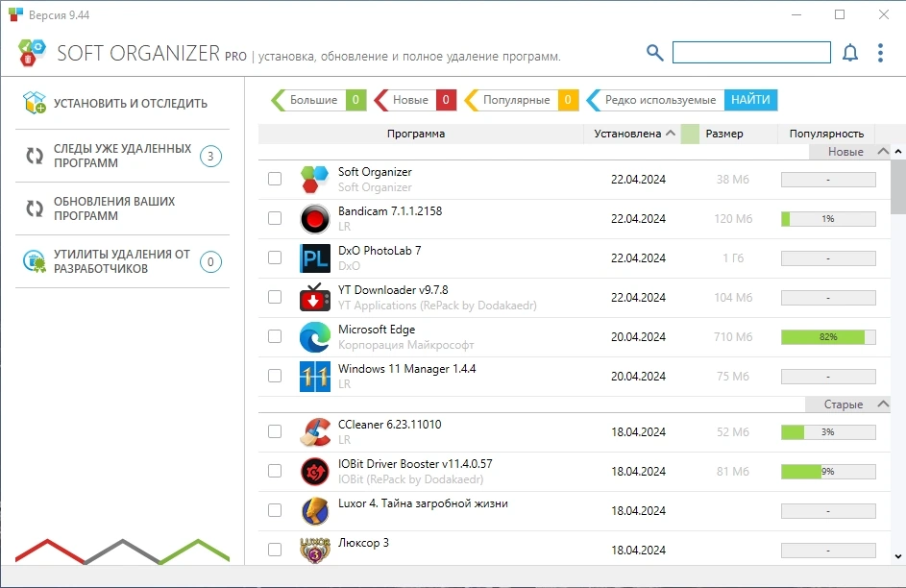The width and height of the screenshot is (906, 588).
Task: Check the Microsoft Edge checkbox
Action: click(x=275, y=336)
